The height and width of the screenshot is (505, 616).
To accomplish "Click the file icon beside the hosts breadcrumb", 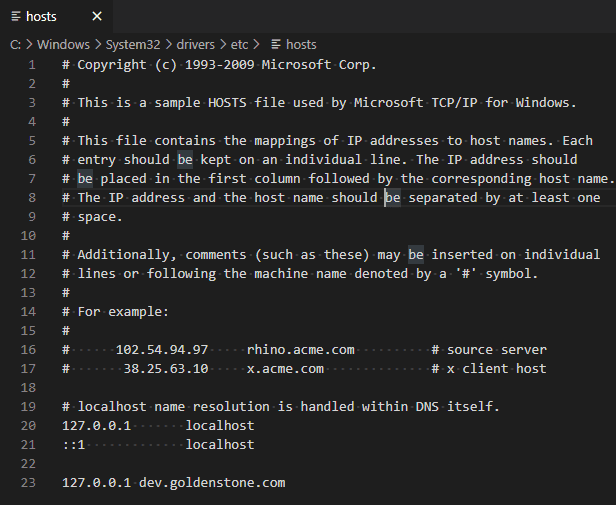I will click(x=274, y=44).
